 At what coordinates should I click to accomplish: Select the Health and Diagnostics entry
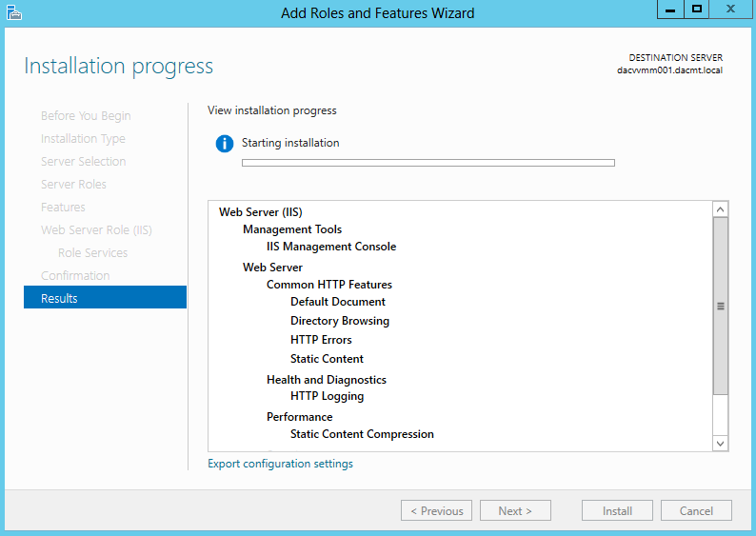click(x=327, y=380)
